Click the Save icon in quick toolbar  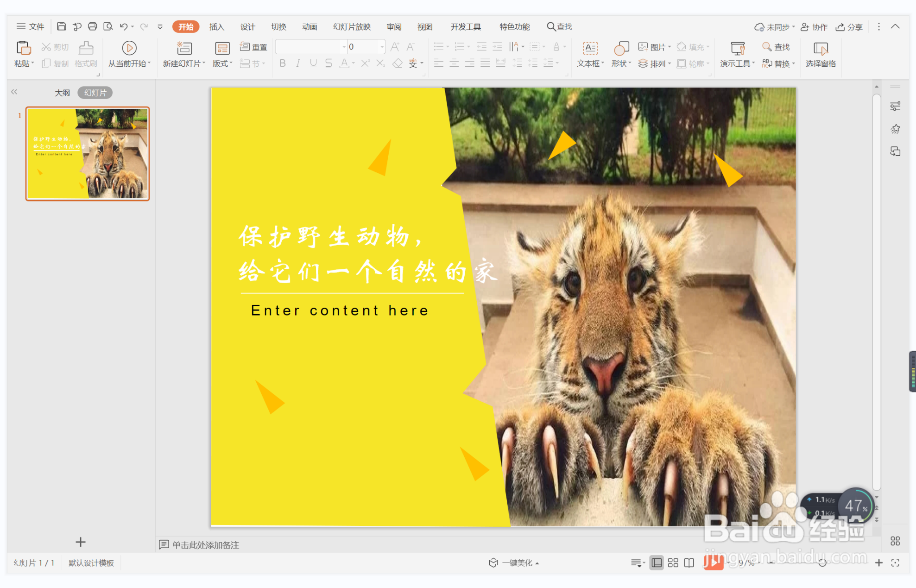[x=61, y=26]
